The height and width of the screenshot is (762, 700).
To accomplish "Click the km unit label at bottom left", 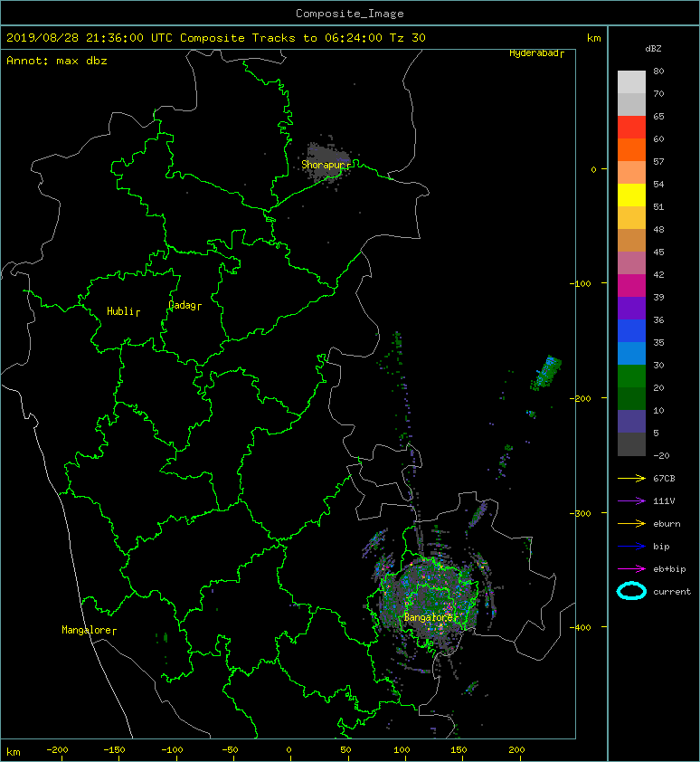I will tap(14, 752).
